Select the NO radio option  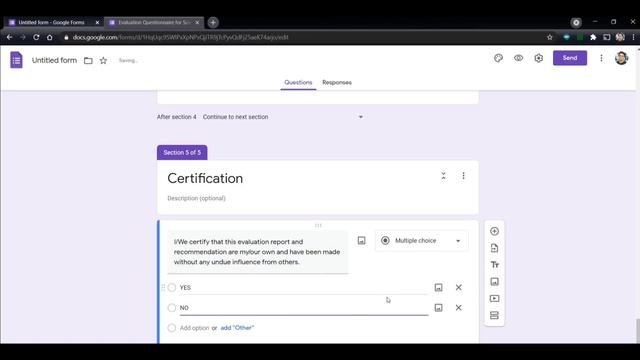coord(172,308)
